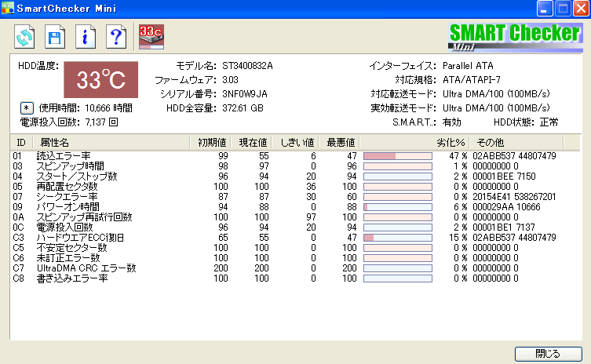Sort by the 属性名 column header
This screenshot has width=591, height=364.
pos(55,142)
